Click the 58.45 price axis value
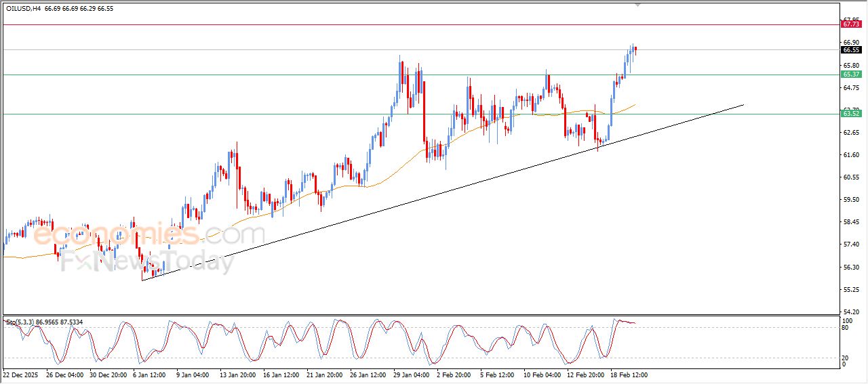 click(x=851, y=221)
